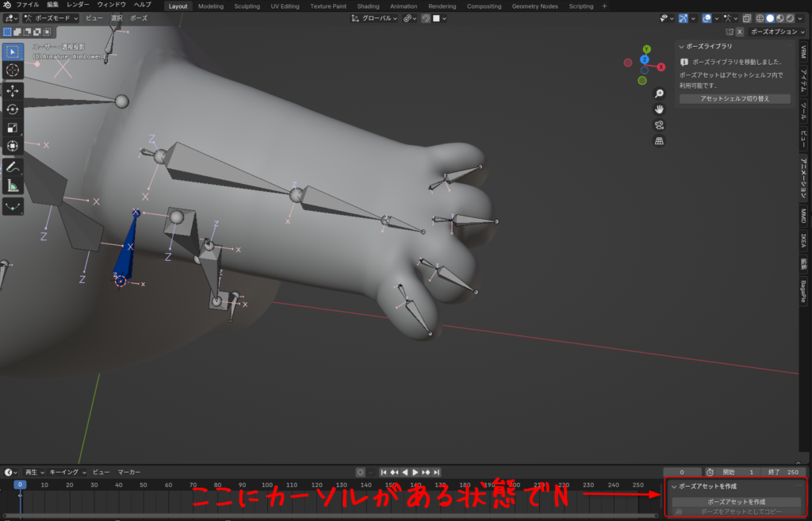Open the レンダー menu
This screenshot has width=812, height=521.
[78, 6]
